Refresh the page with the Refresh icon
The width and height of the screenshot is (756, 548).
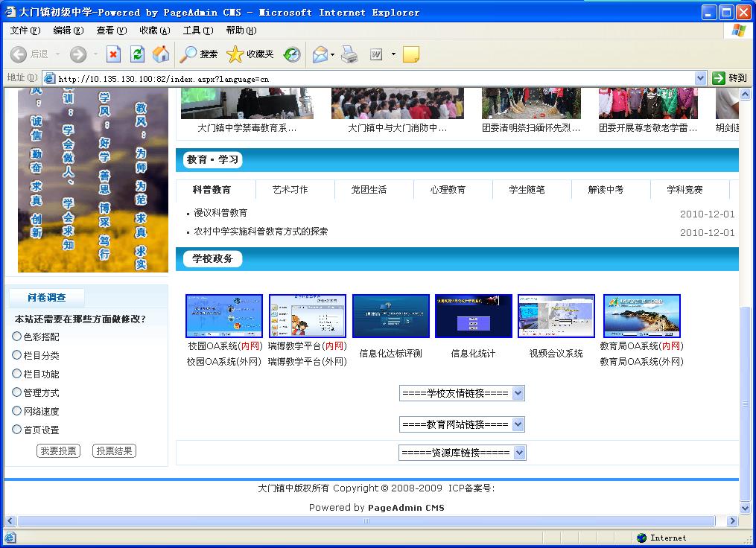pos(137,54)
